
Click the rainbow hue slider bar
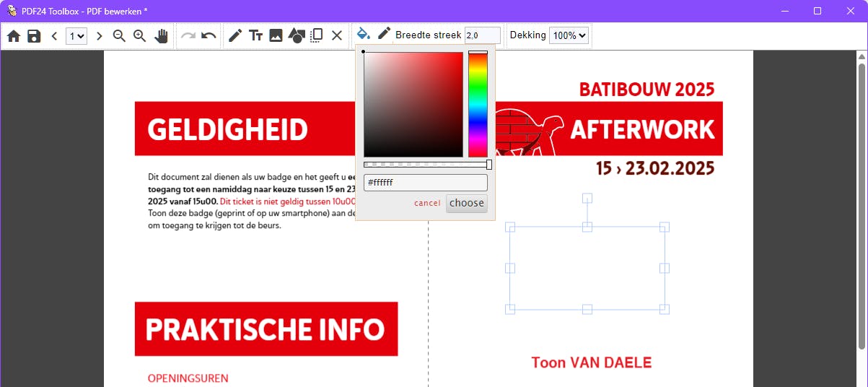[478, 104]
